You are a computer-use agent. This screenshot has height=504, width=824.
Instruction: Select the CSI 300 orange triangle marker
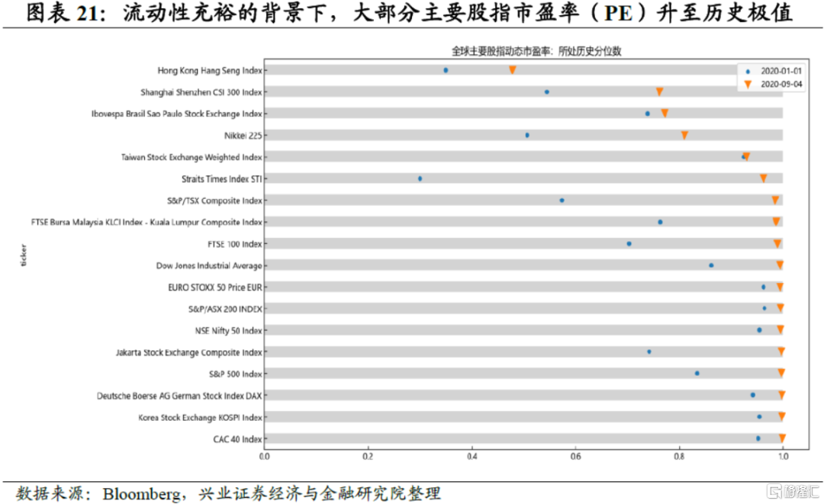659,91
